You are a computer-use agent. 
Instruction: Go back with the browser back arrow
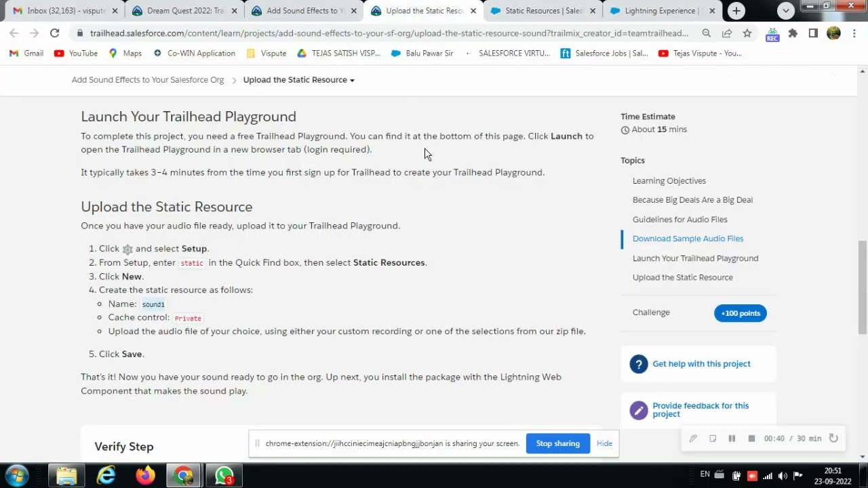coord(14,33)
